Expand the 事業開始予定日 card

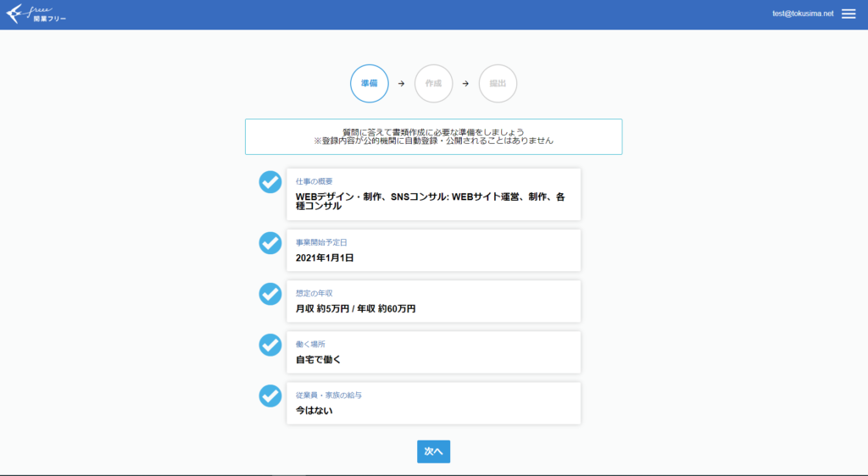point(433,250)
